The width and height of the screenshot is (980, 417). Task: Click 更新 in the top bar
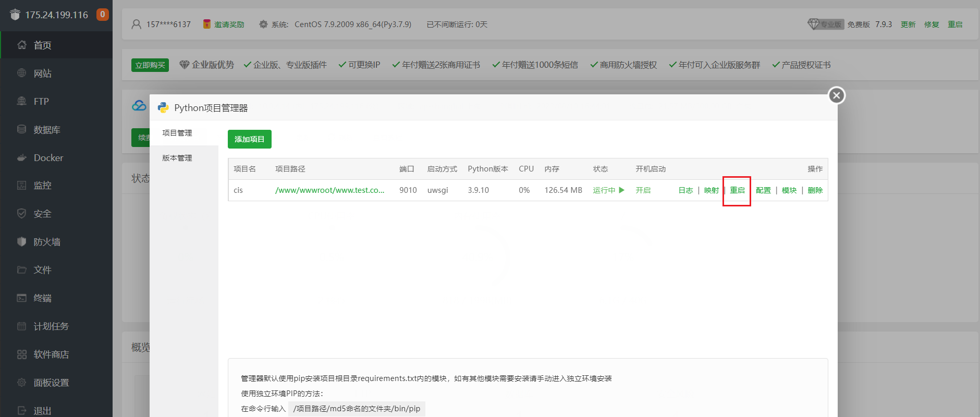click(908, 24)
